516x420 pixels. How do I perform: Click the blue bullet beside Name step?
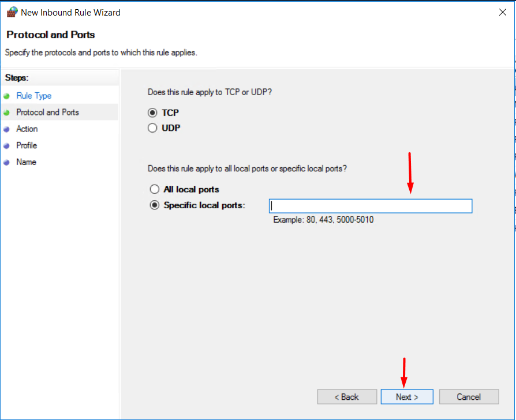coord(7,163)
